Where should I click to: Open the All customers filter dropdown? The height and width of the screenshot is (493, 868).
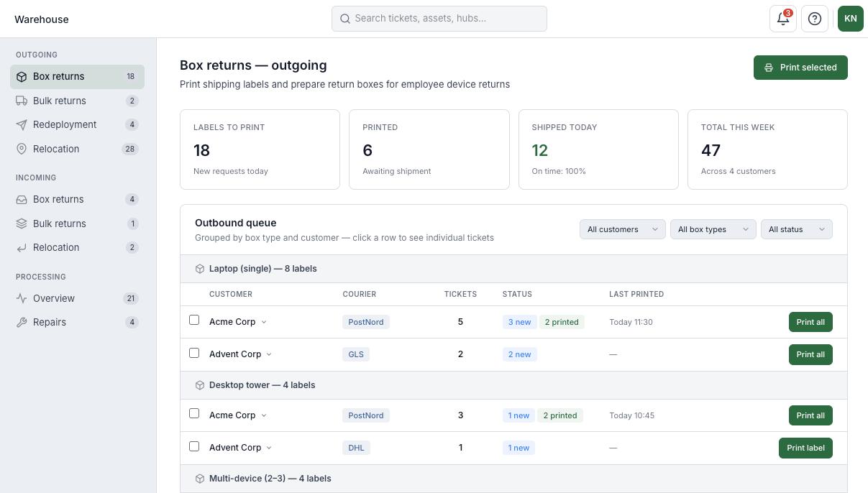[622, 229]
